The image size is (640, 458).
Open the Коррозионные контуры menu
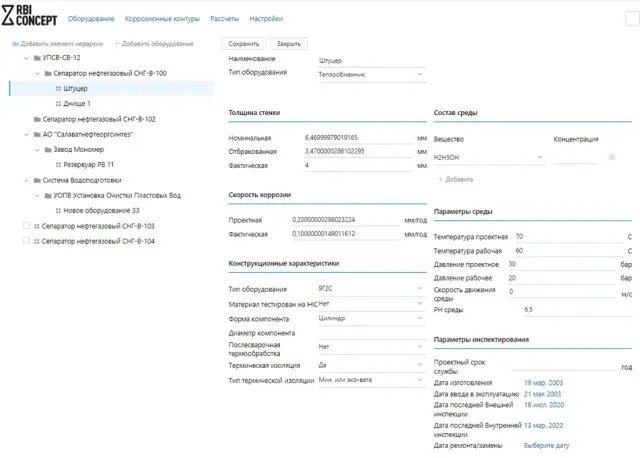pos(162,19)
